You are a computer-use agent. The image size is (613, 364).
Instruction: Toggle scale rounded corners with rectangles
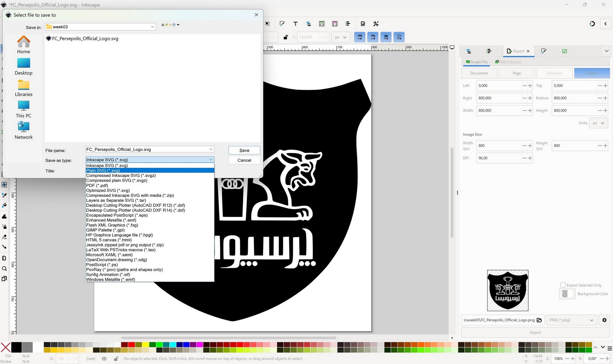(x=373, y=37)
